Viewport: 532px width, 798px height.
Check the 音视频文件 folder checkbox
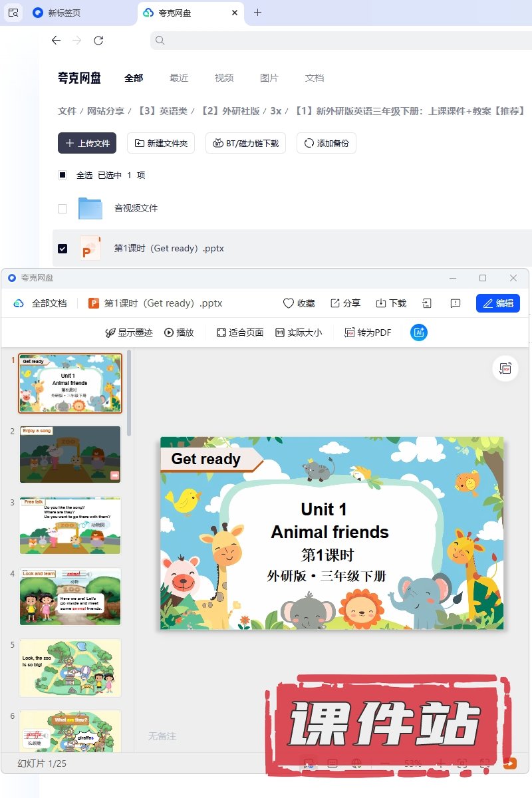pos(63,209)
